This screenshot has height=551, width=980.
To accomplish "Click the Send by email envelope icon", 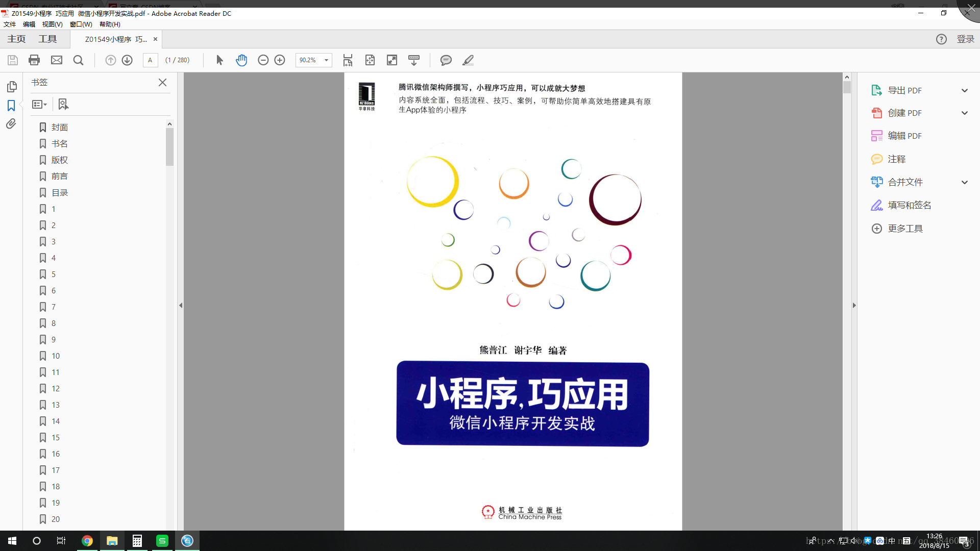I will tap(57, 60).
